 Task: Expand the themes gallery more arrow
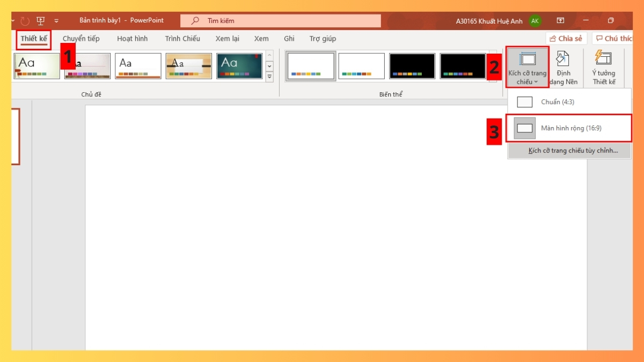[x=269, y=77]
